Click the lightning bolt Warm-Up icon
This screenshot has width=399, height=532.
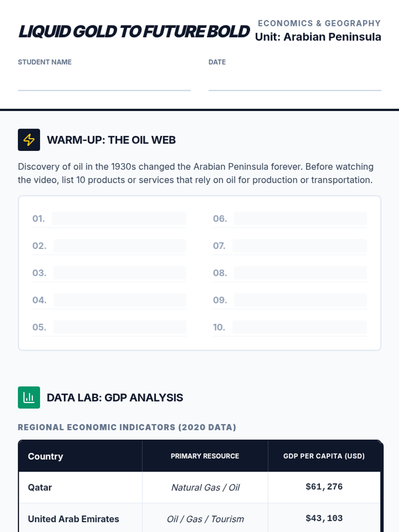(29, 140)
